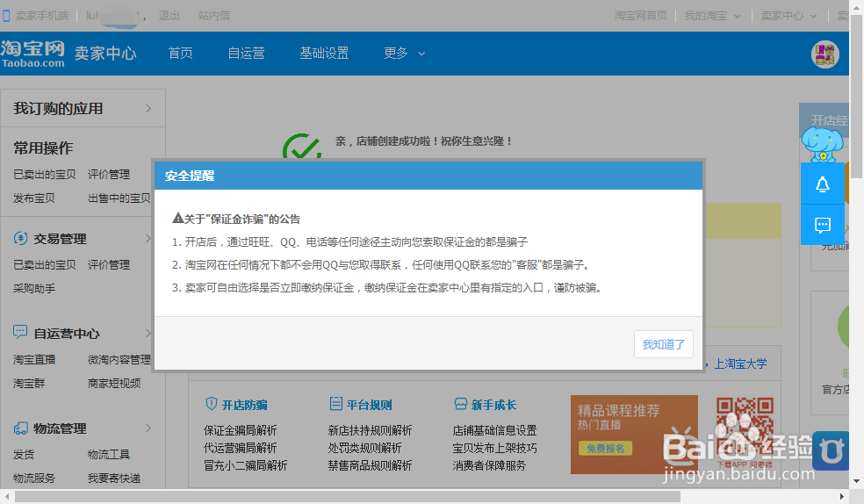Open 站内信 link
Viewport: 864px width, 504px height.
pyautogui.click(x=213, y=16)
